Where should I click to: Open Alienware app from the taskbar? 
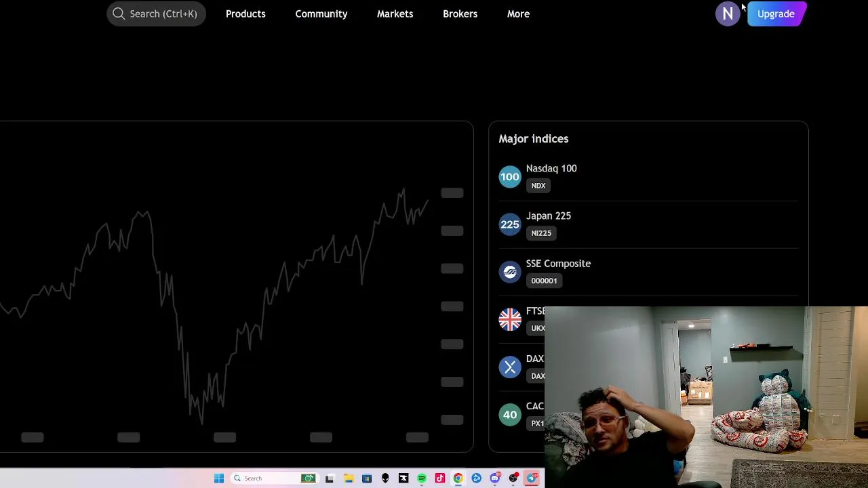pos(385,478)
